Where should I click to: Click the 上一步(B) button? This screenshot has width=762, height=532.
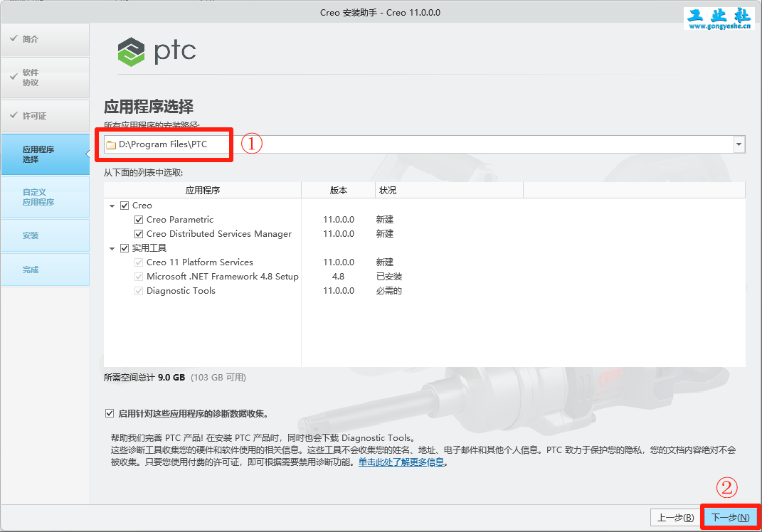pos(675,518)
